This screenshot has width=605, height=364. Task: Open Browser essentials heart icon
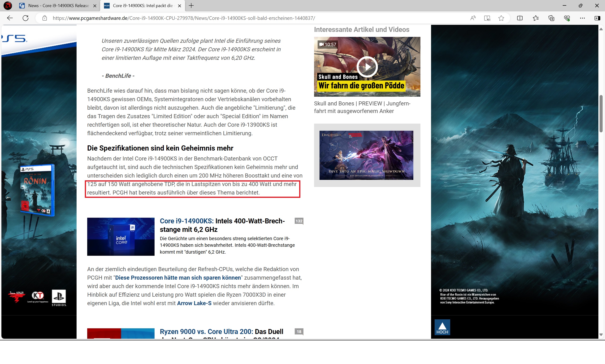[x=567, y=18]
